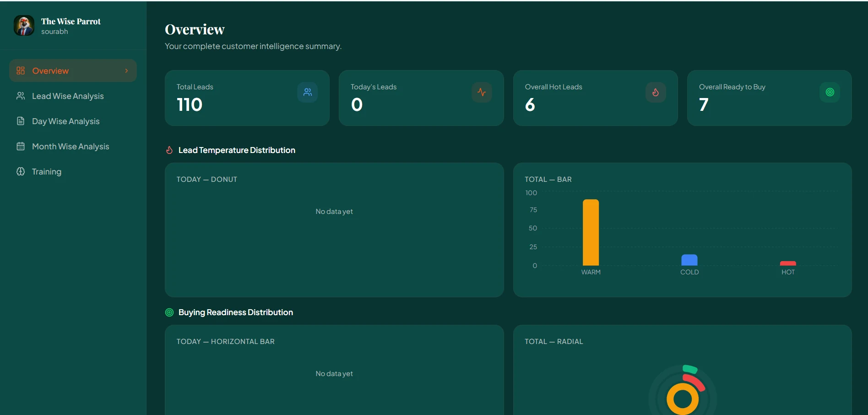
Task: Click the WARM axis label
Action: tap(591, 272)
